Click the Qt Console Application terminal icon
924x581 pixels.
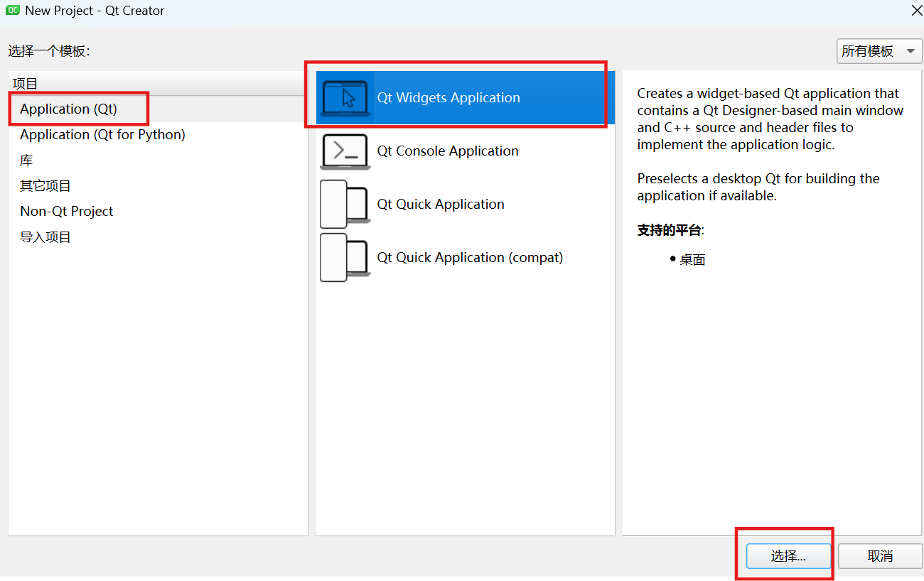point(345,151)
